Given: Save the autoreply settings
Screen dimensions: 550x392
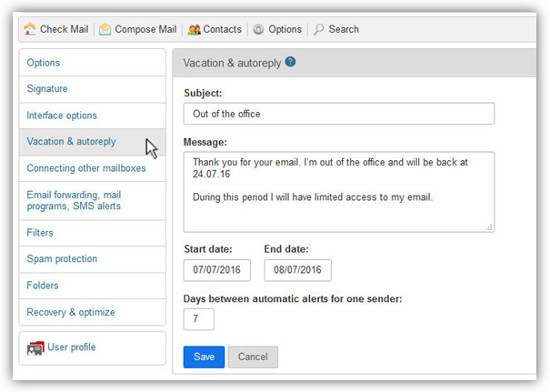Looking at the screenshot, I should click(x=204, y=357).
